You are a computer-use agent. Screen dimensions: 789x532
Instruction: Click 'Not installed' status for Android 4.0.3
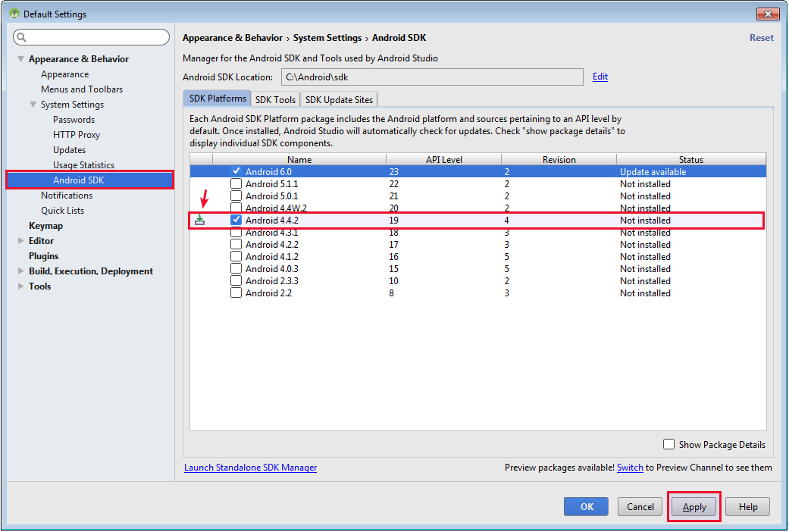[x=645, y=268]
